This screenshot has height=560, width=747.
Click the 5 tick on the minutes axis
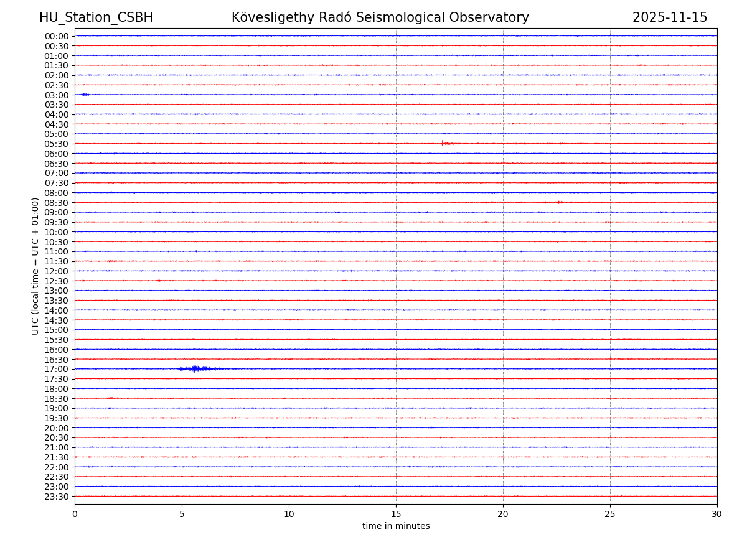pos(182,514)
